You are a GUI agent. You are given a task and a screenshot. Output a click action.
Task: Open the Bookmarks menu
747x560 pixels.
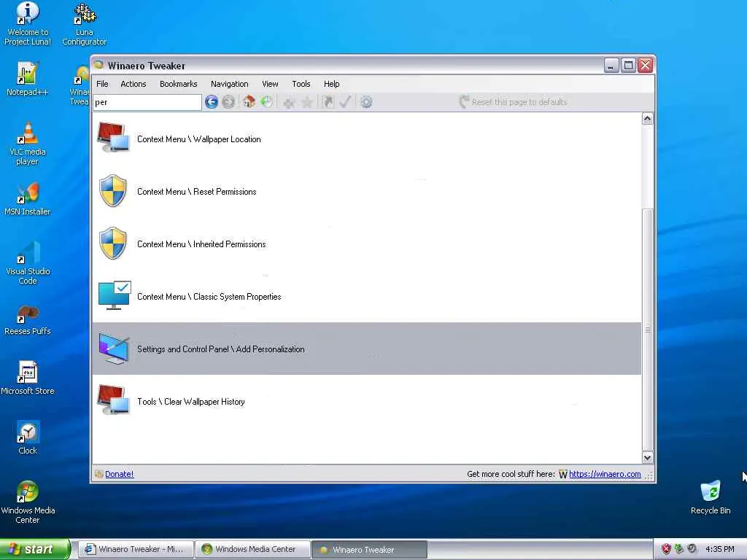(x=178, y=84)
